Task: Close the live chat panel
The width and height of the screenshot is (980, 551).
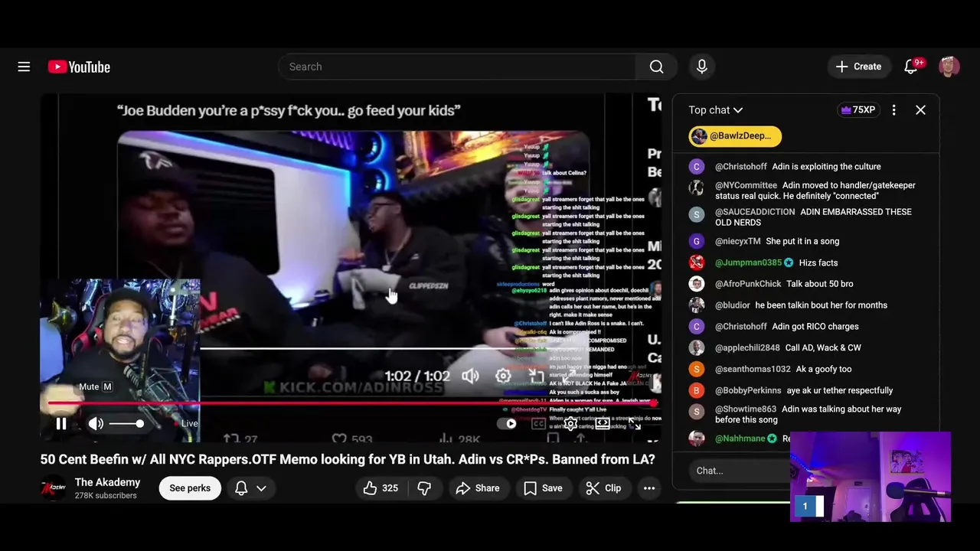Action: click(920, 110)
